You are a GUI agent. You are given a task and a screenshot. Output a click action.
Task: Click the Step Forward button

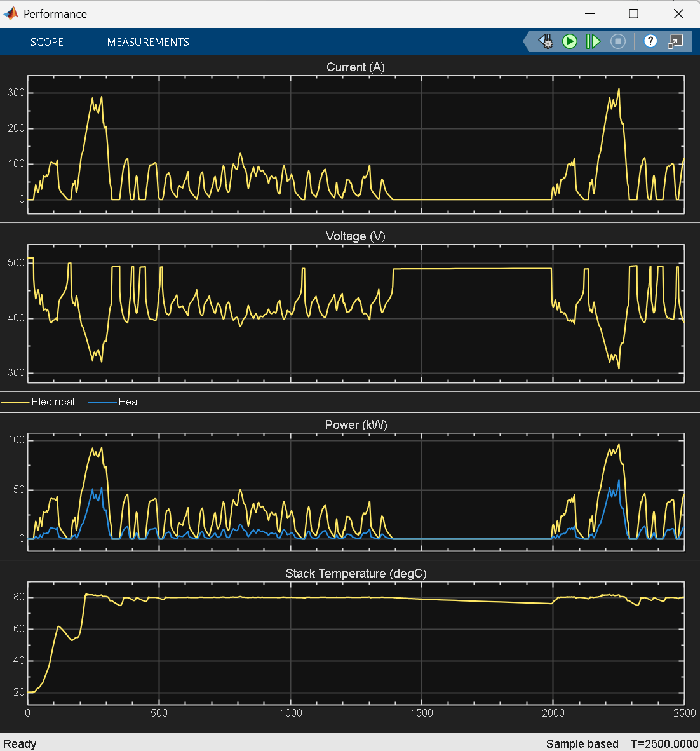(x=593, y=42)
